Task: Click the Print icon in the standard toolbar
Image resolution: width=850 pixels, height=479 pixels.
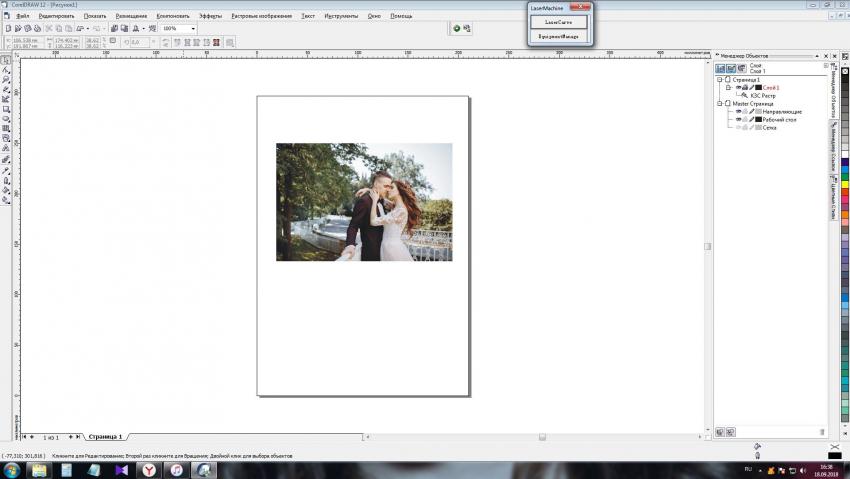Action: pos(36,28)
